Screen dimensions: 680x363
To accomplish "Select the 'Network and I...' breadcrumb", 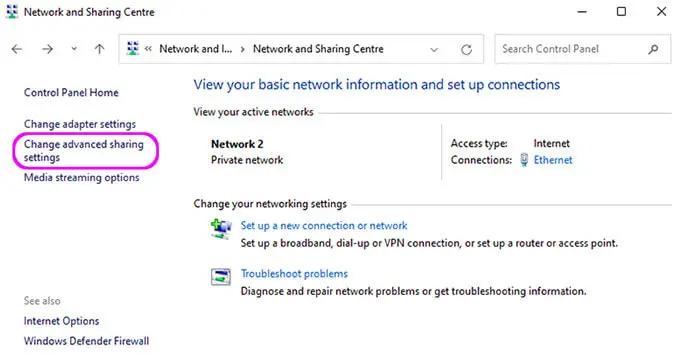I will tap(196, 49).
